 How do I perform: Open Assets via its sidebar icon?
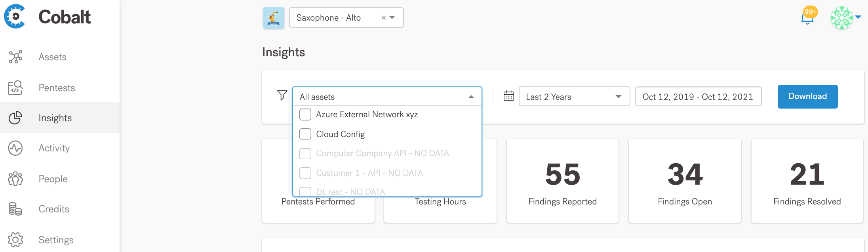click(x=15, y=57)
